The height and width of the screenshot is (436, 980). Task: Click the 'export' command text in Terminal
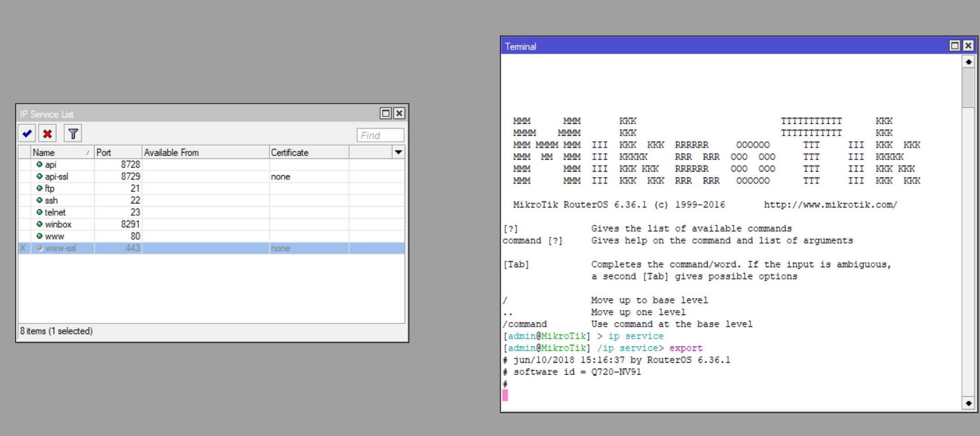click(686, 348)
